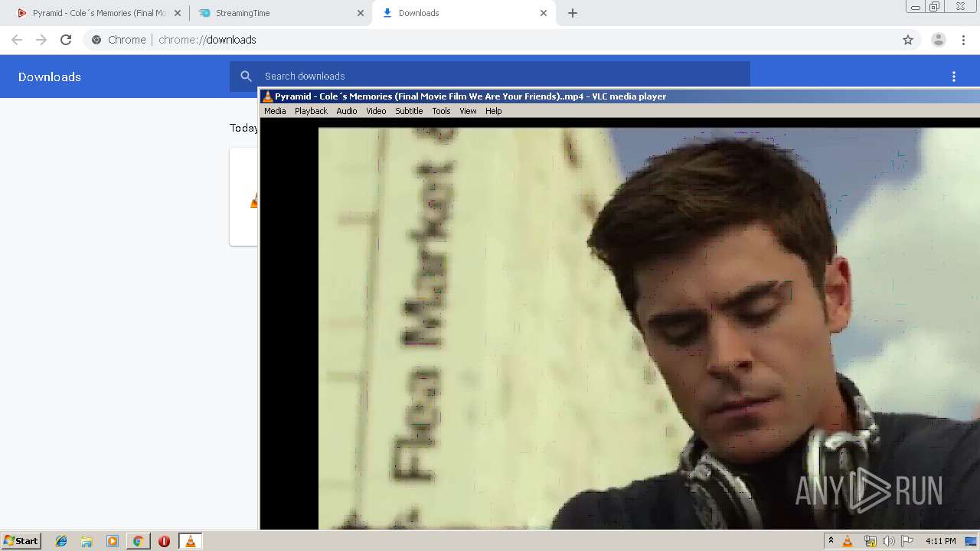Open the VLC Playback menu
Viewport: 980px width, 551px height.
[311, 111]
